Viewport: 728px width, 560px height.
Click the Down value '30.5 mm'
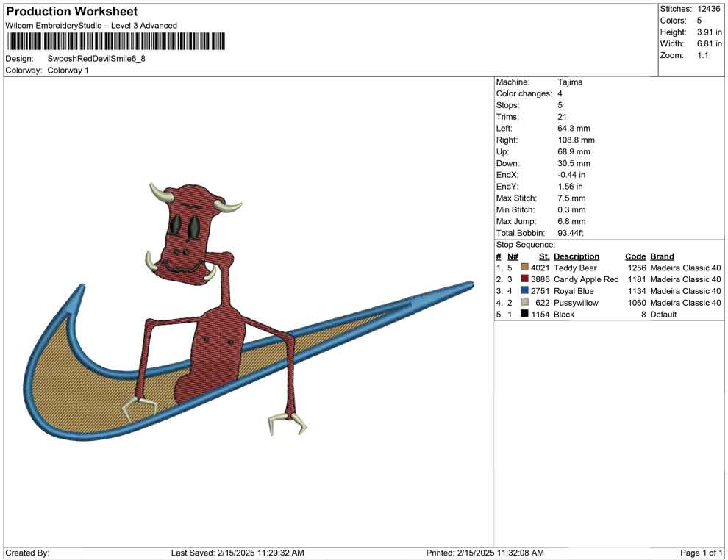(574, 163)
